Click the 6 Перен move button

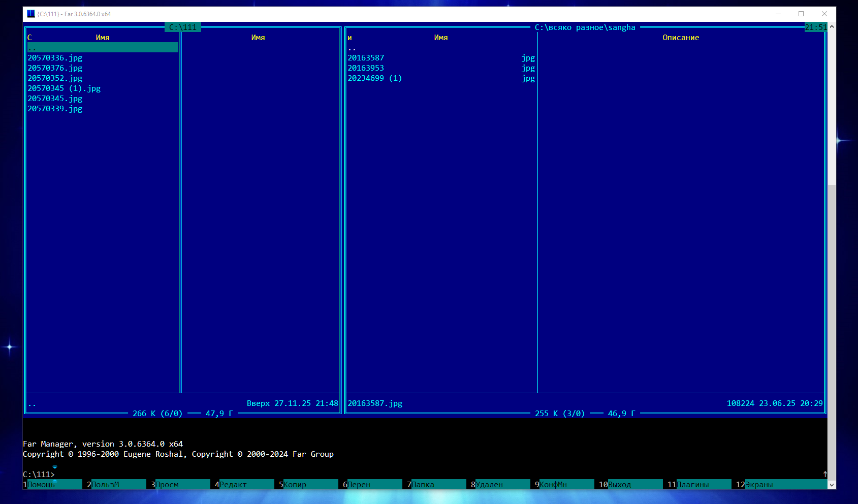pyautogui.click(x=372, y=485)
